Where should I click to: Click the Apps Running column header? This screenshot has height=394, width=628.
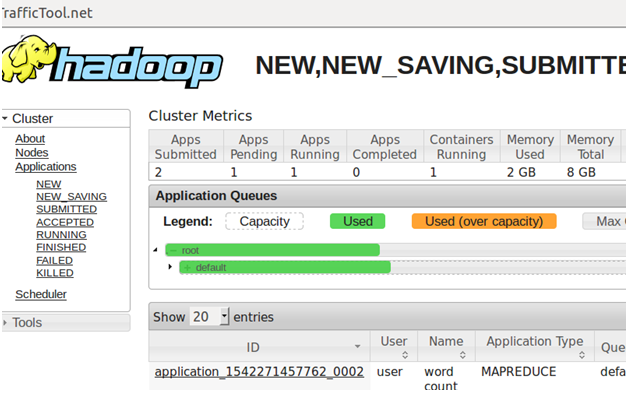click(x=315, y=147)
